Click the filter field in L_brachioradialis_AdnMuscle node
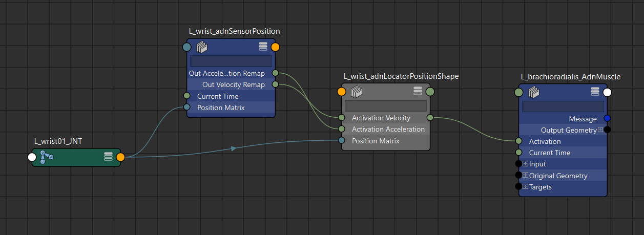The width and height of the screenshot is (644, 235). [563, 106]
